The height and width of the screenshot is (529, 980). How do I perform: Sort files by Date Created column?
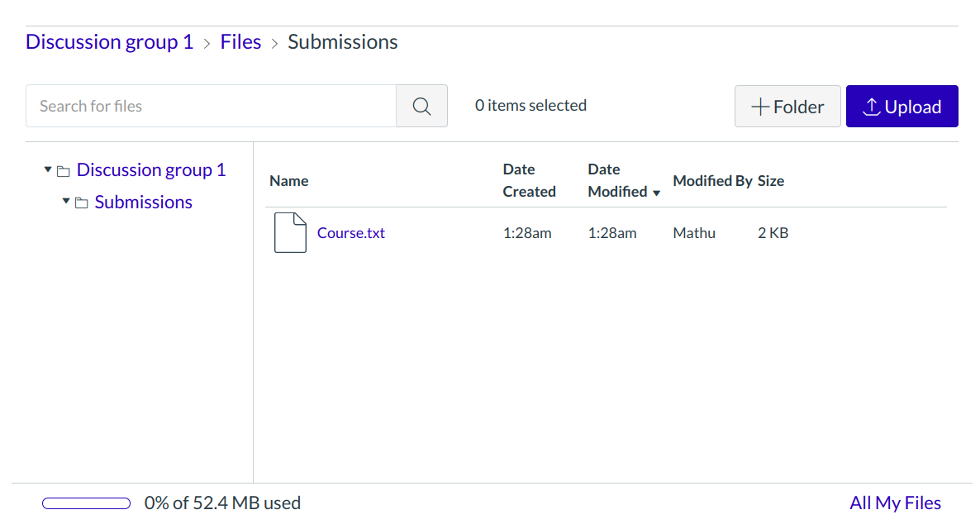[x=529, y=180]
